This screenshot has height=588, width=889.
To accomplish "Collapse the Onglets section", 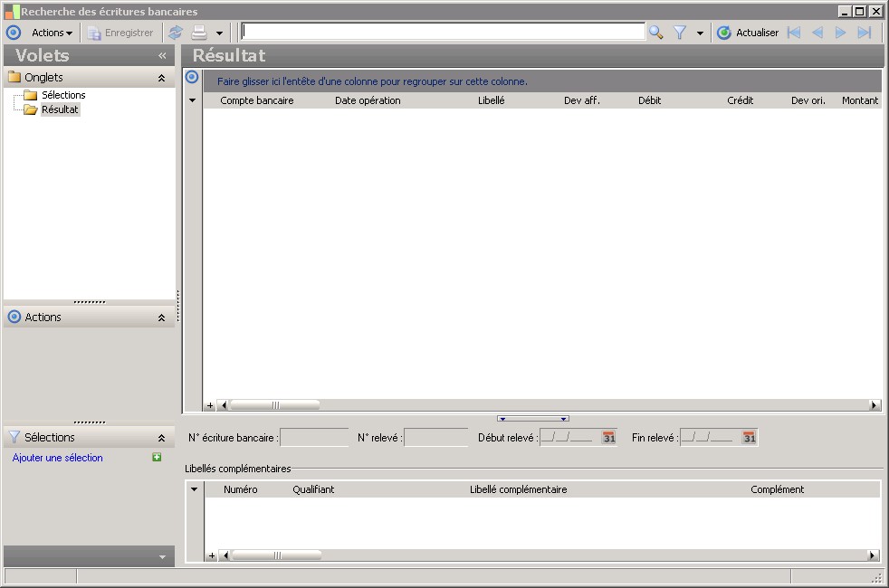I will pyautogui.click(x=161, y=78).
